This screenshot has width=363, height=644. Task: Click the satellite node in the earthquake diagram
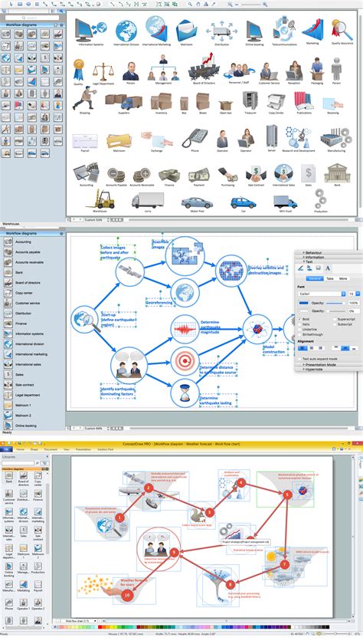(x=129, y=271)
